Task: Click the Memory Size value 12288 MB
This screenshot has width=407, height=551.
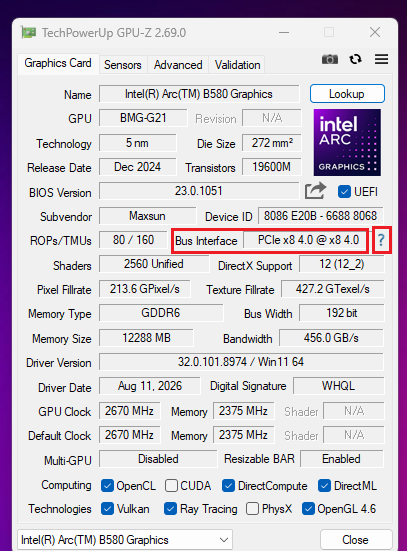Action: pyautogui.click(x=146, y=338)
